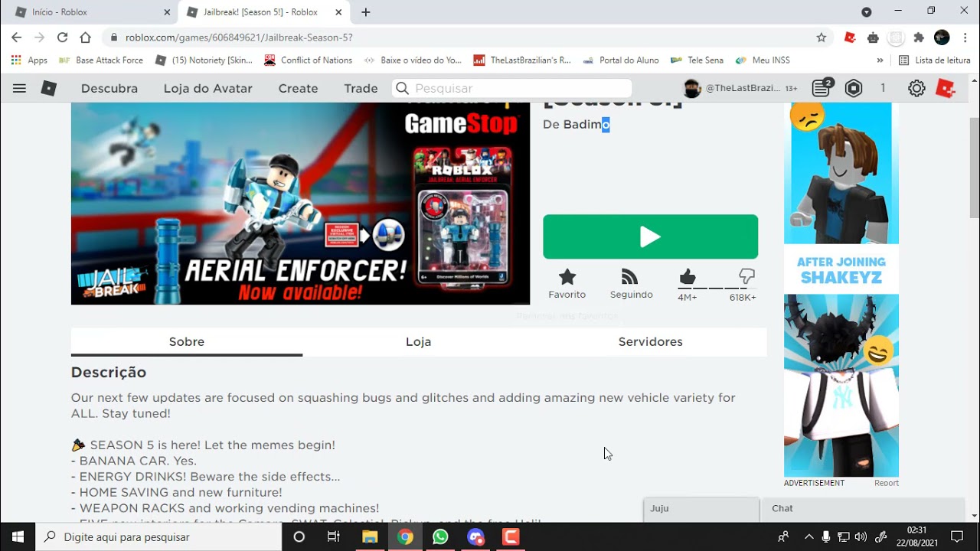The image size is (980, 551).
Task: Reload the current page
Action: [x=63, y=37]
